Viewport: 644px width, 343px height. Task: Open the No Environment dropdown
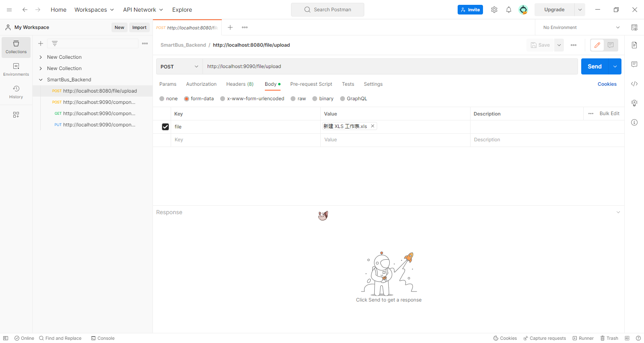pos(580,27)
